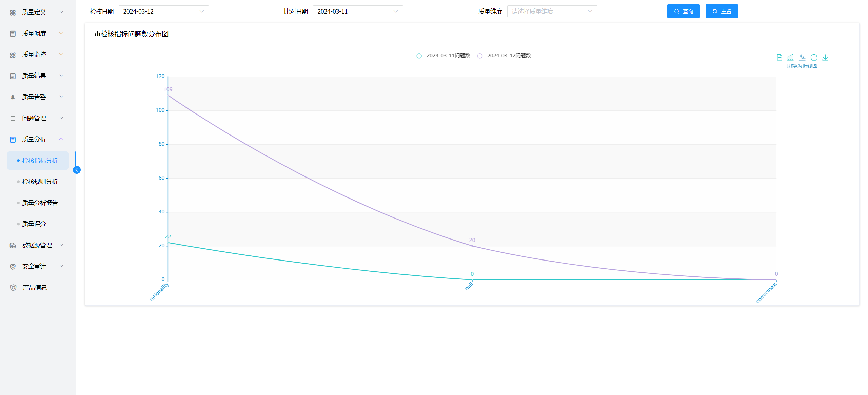The width and height of the screenshot is (868, 395).
Task: Toggle 2024-03-11问题数 legend series
Action: click(x=442, y=56)
